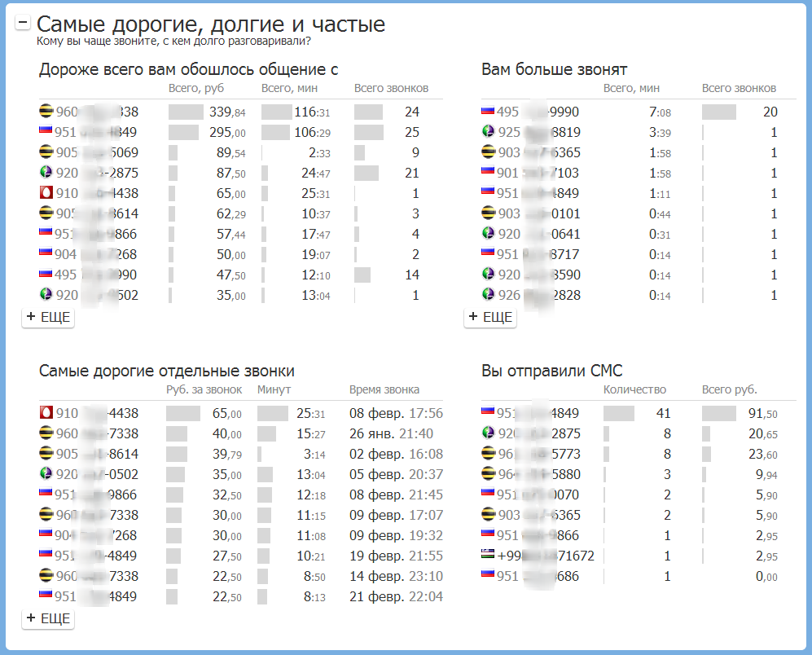This screenshot has width=812, height=655.
Task: Click the Megafon icon in the 05 февр. 20:37 call row
Action: click(46, 473)
